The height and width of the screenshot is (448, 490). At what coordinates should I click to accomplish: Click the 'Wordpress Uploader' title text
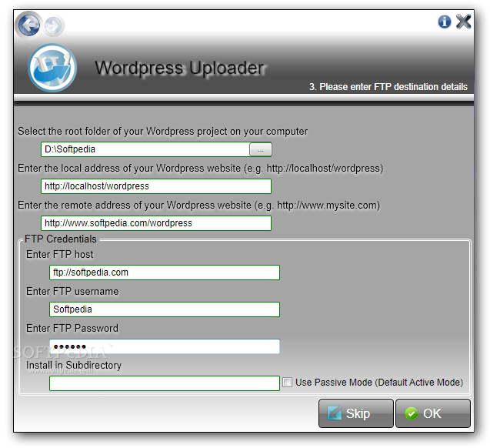(x=180, y=68)
